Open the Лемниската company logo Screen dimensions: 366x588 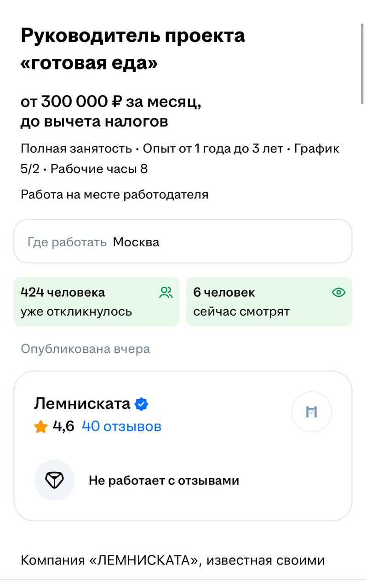click(x=311, y=412)
